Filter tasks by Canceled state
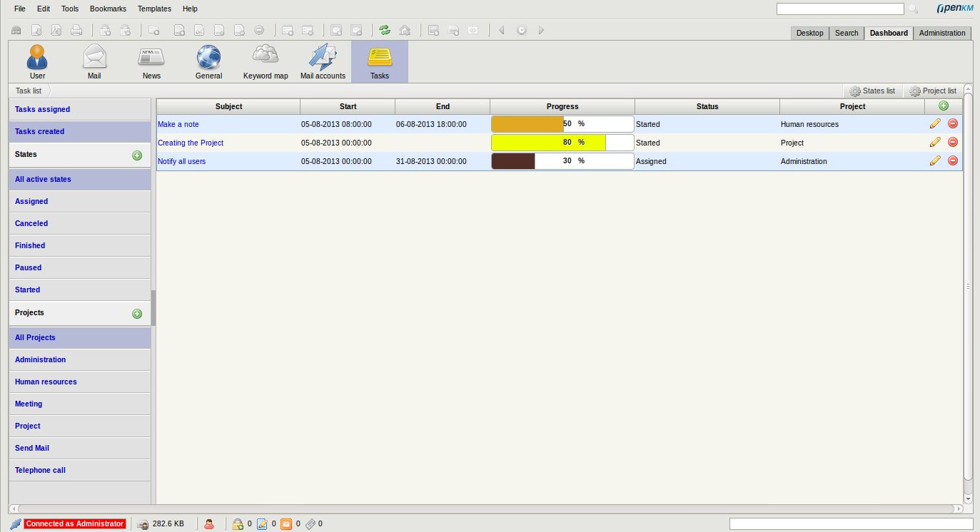Screen dimensions: 980x532 [x=80, y=223]
